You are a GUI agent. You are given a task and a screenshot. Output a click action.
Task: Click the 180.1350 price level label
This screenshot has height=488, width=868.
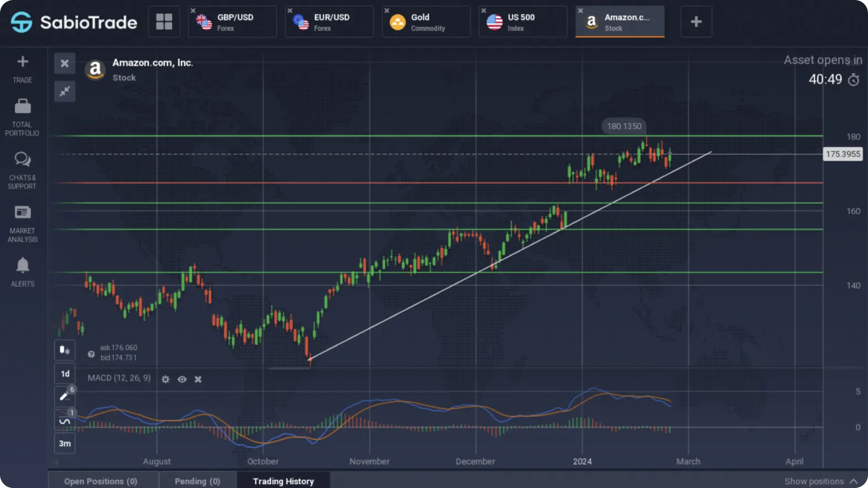point(624,126)
